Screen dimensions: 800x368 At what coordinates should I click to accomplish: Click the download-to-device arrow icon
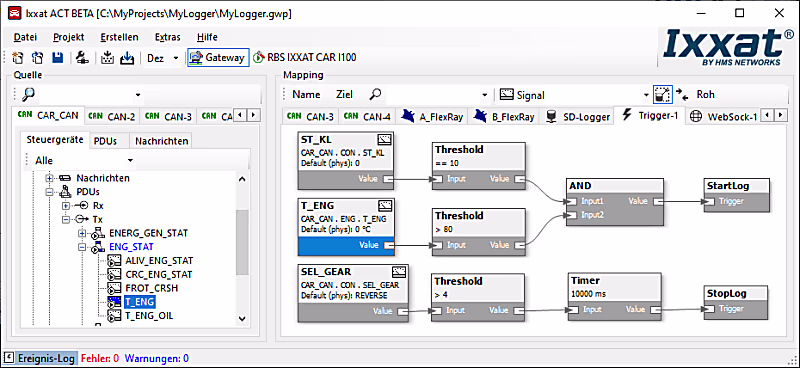(127, 58)
